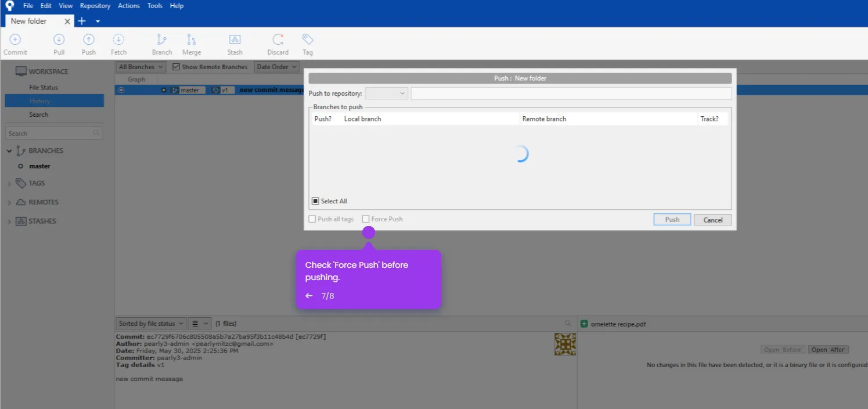This screenshot has width=868, height=409.
Task: Click the Remote branch column header
Action: coord(544,119)
